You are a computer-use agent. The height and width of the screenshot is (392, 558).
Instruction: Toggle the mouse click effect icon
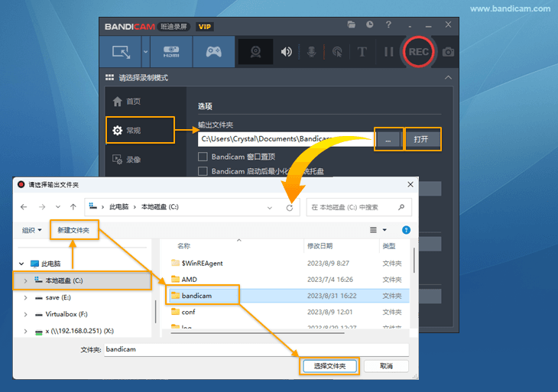point(337,52)
